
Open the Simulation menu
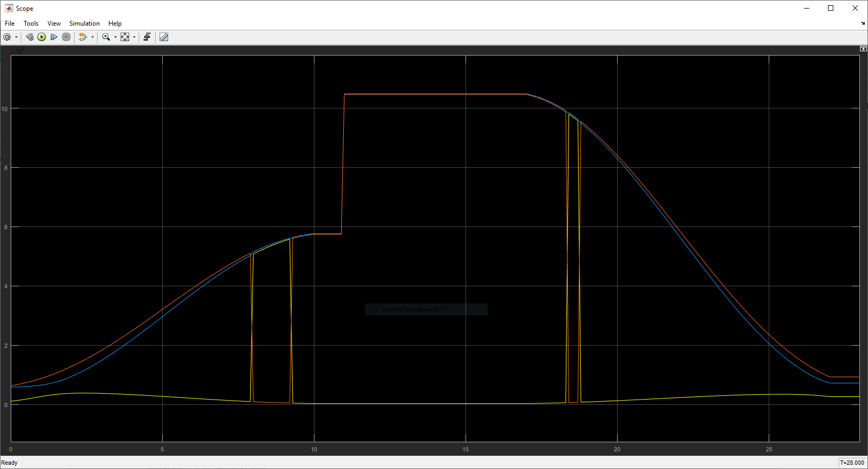[84, 24]
